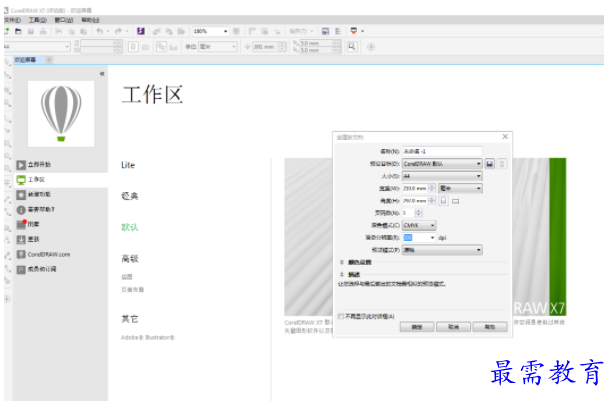Click the 帮助 button in dialog
Screen dimensions: 612x404
point(490,327)
